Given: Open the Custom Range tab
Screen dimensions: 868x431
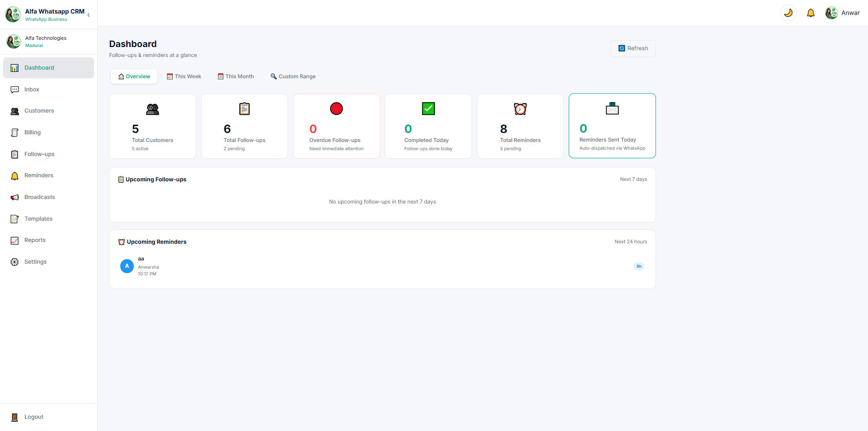Looking at the screenshot, I should (x=293, y=76).
